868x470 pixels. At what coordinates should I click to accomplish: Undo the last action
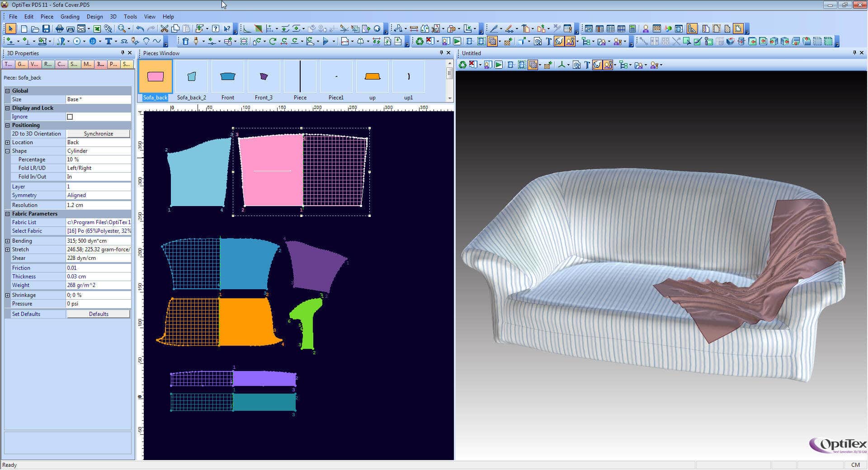coord(140,28)
